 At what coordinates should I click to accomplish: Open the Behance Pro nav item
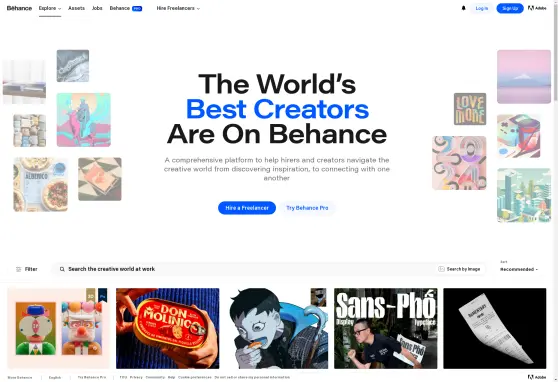pos(126,8)
